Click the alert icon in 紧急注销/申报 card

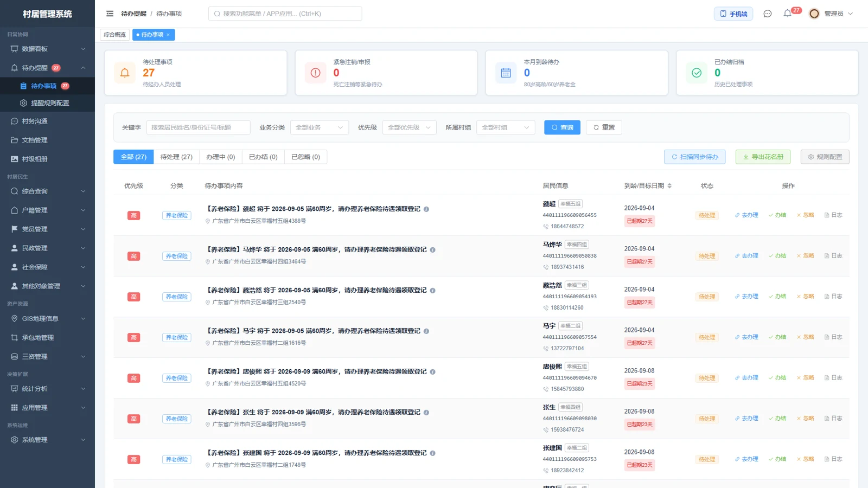pyautogui.click(x=315, y=73)
